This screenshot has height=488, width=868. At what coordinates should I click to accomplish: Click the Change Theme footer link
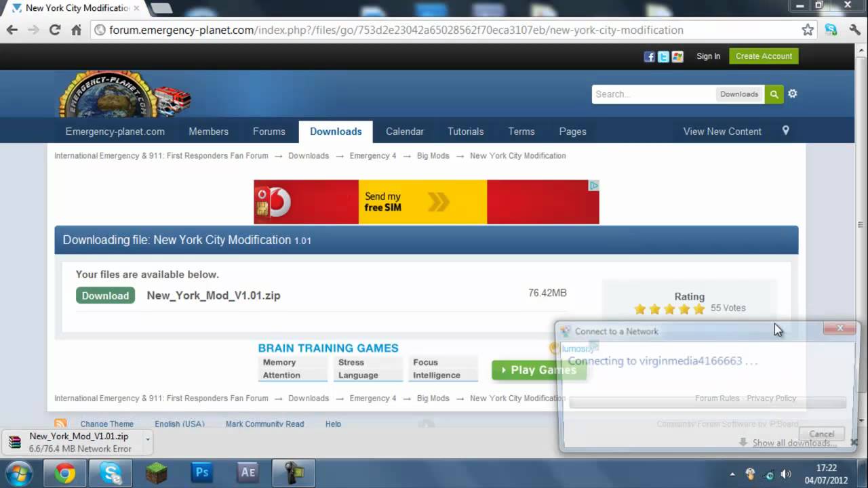[x=107, y=424]
